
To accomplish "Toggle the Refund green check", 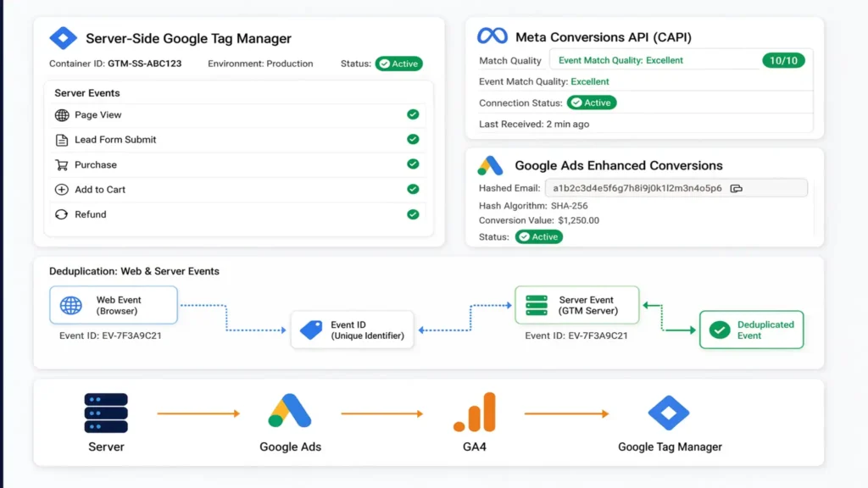I will coord(413,214).
